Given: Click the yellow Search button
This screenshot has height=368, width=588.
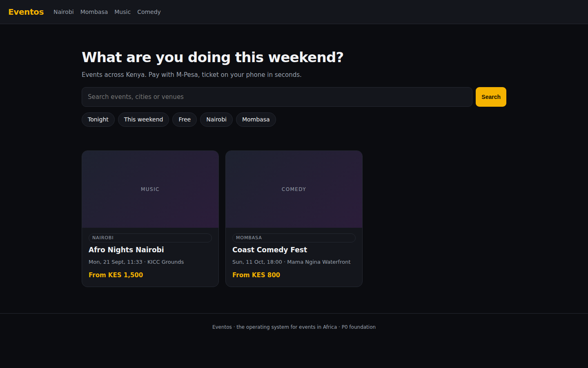Looking at the screenshot, I should click(491, 97).
